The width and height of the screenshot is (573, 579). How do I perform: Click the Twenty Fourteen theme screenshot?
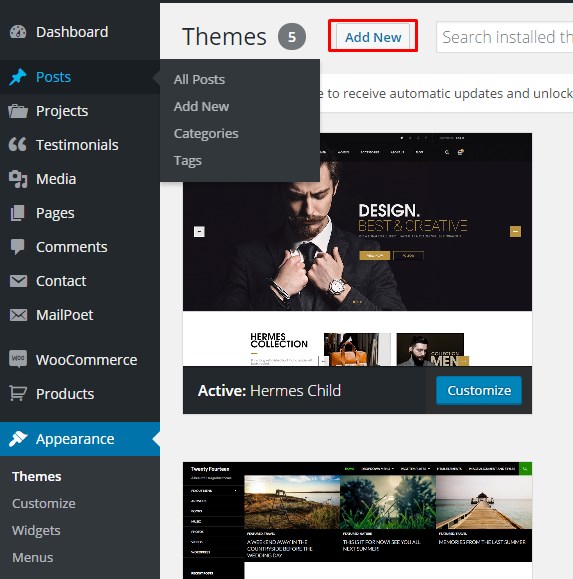click(357, 520)
